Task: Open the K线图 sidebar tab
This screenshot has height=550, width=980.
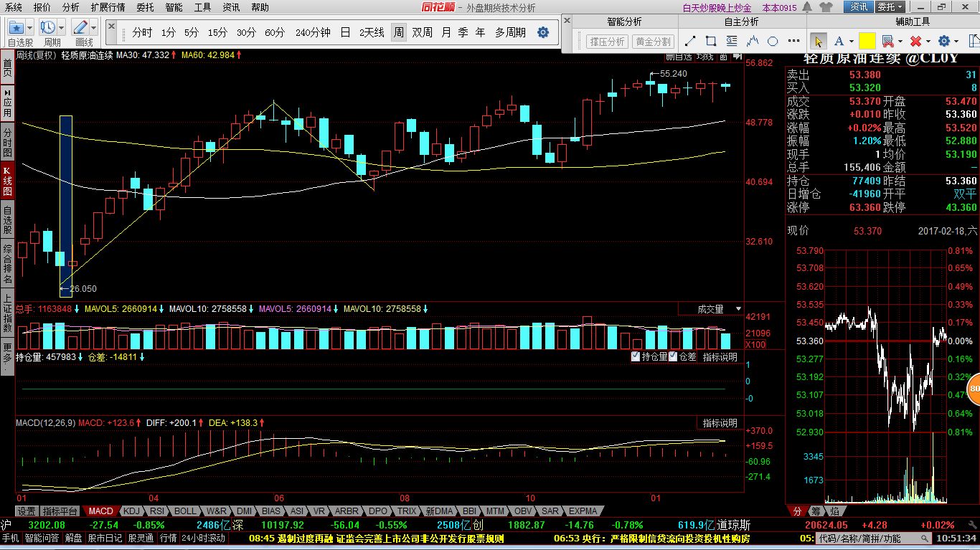Action: [x=7, y=181]
